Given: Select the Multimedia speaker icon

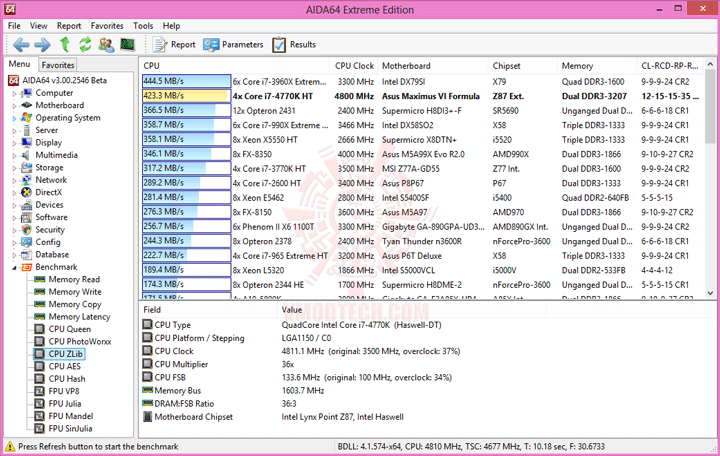Looking at the screenshot, I should pyautogui.click(x=27, y=155).
